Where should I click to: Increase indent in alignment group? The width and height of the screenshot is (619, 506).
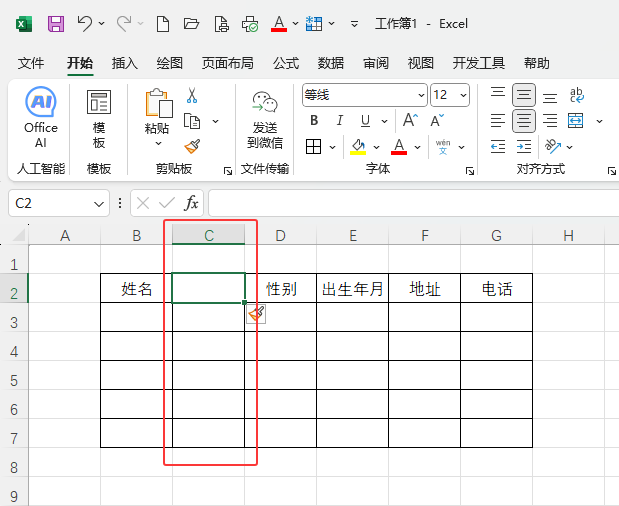tap(524, 147)
